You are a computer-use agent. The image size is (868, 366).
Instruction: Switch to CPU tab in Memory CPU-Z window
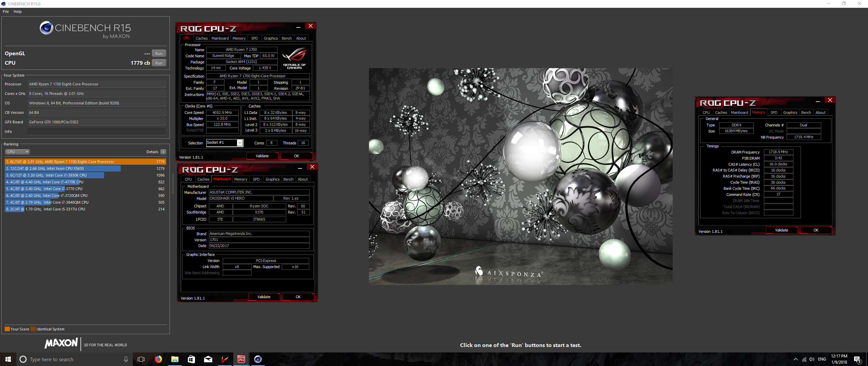706,113
